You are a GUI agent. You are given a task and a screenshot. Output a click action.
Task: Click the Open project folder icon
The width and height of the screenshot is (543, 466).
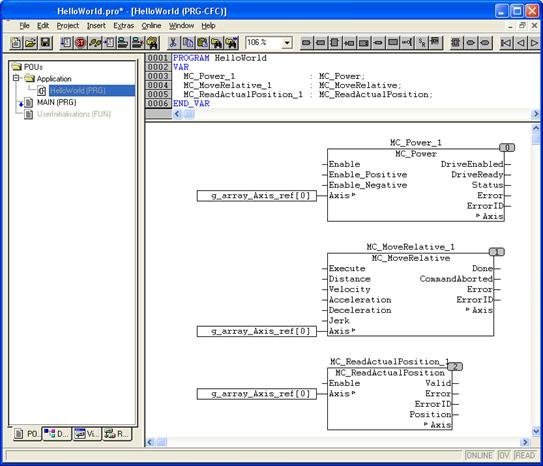(x=31, y=43)
